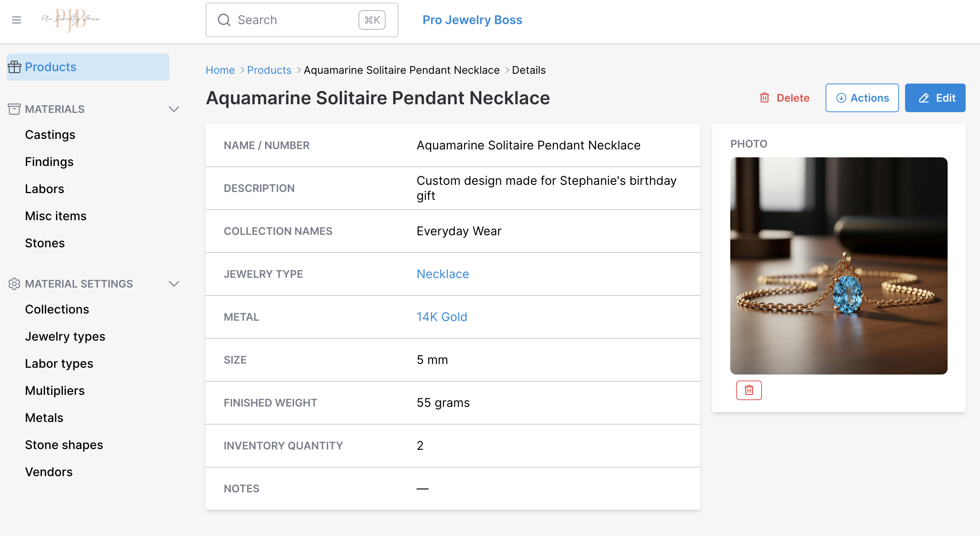Select Stones in the sidebar
Viewport: 980px width, 536px height.
[x=44, y=243]
